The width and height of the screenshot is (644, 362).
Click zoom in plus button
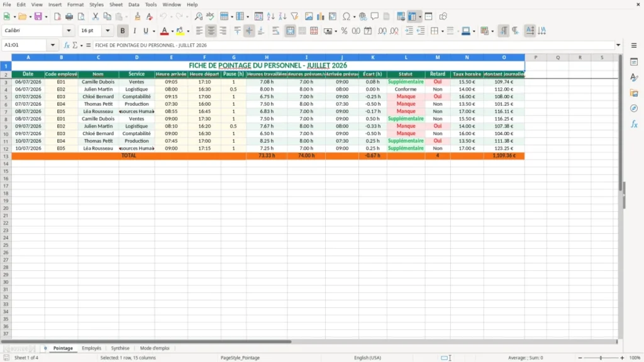(622, 358)
